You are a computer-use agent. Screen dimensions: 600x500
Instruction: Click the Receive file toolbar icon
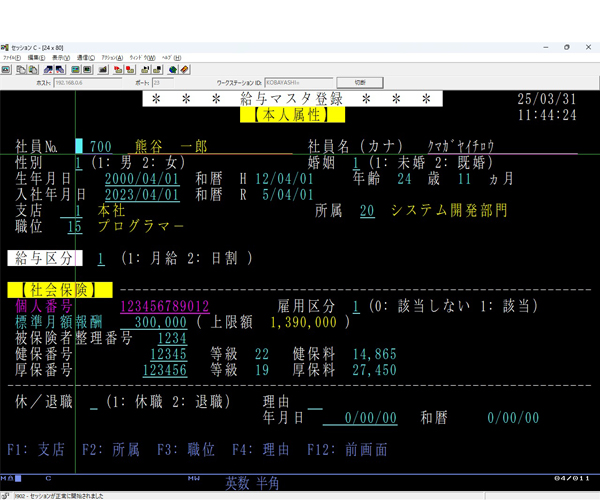pos(59,69)
